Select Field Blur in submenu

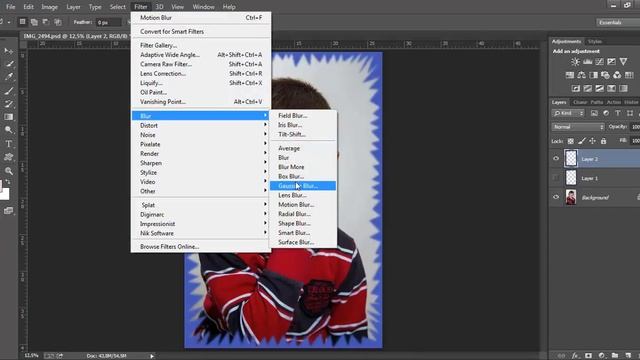tap(303, 116)
